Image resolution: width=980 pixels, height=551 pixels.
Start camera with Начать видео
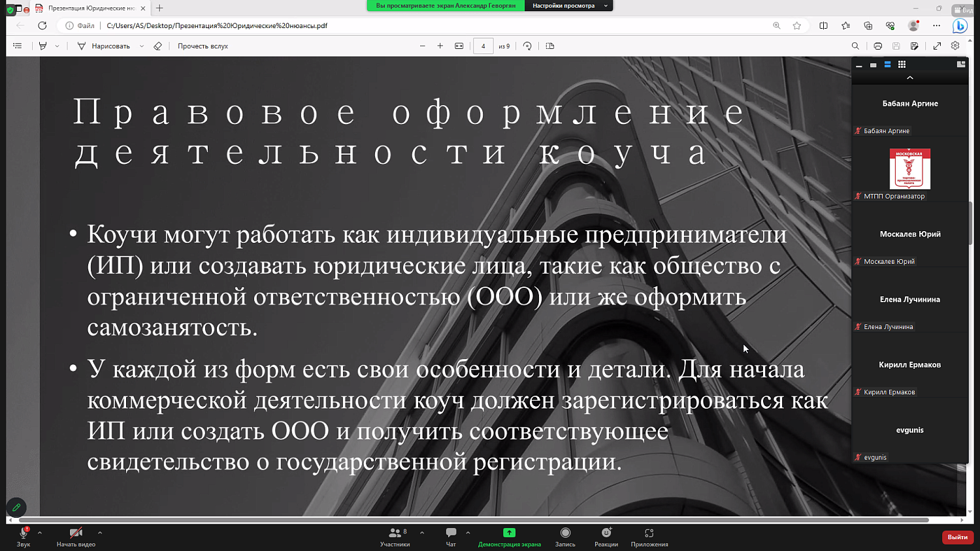click(x=76, y=537)
